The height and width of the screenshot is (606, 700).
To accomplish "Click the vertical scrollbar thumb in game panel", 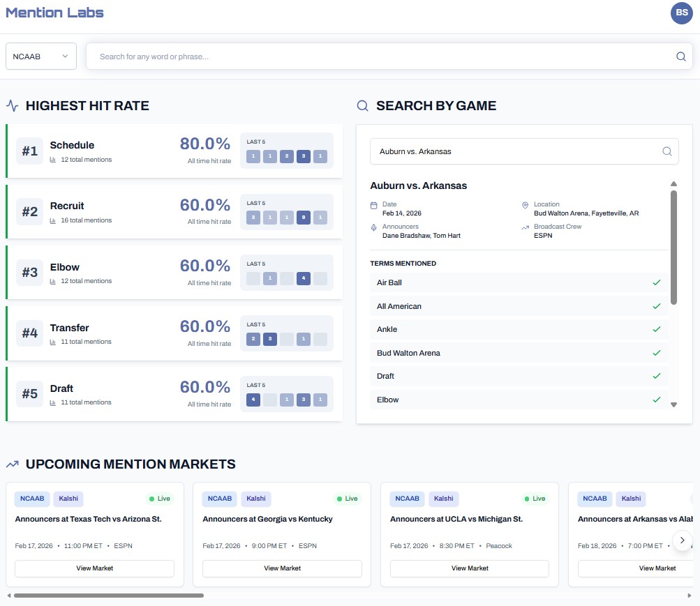I will [x=673, y=248].
